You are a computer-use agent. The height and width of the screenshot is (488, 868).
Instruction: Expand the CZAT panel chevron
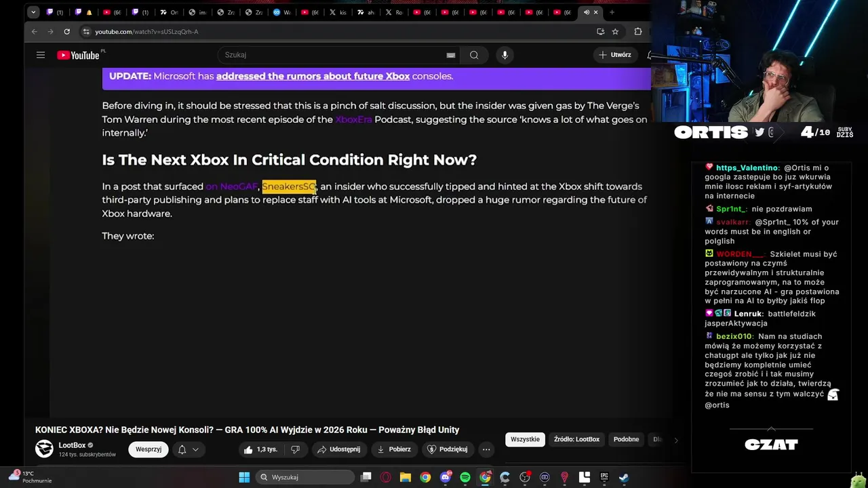point(771,429)
